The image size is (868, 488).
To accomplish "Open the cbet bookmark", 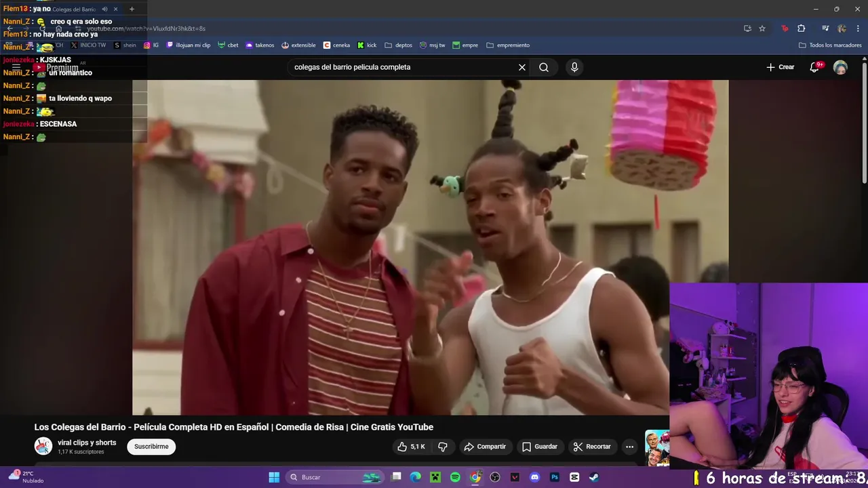I will click(x=228, y=45).
